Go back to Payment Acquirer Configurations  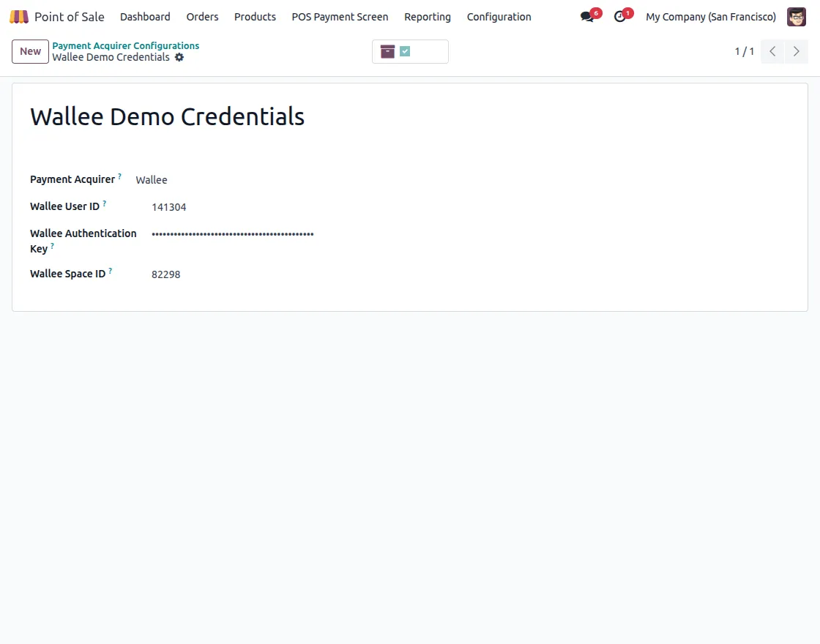coord(125,45)
